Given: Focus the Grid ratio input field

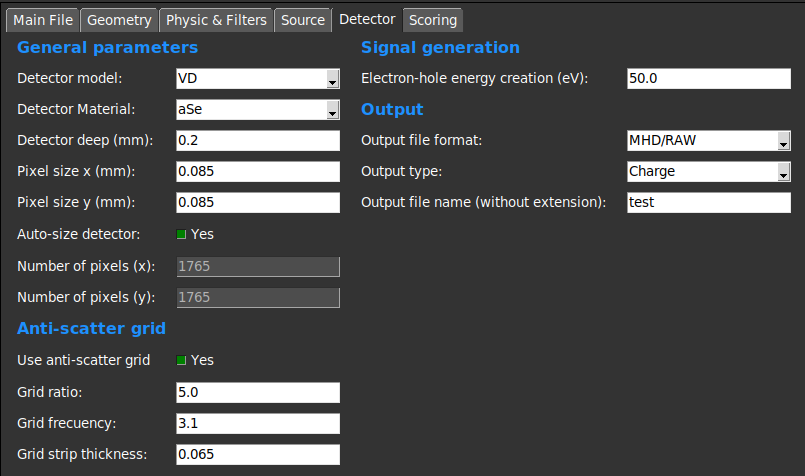Looking at the screenshot, I should [x=257, y=392].
